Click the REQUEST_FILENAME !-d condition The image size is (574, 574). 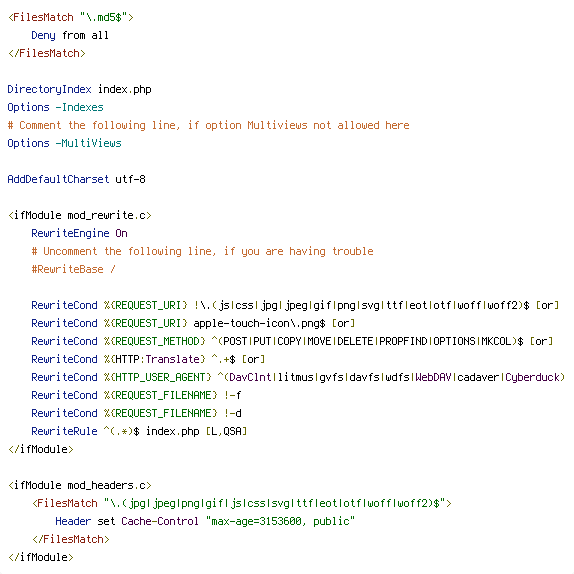[136, 413]
